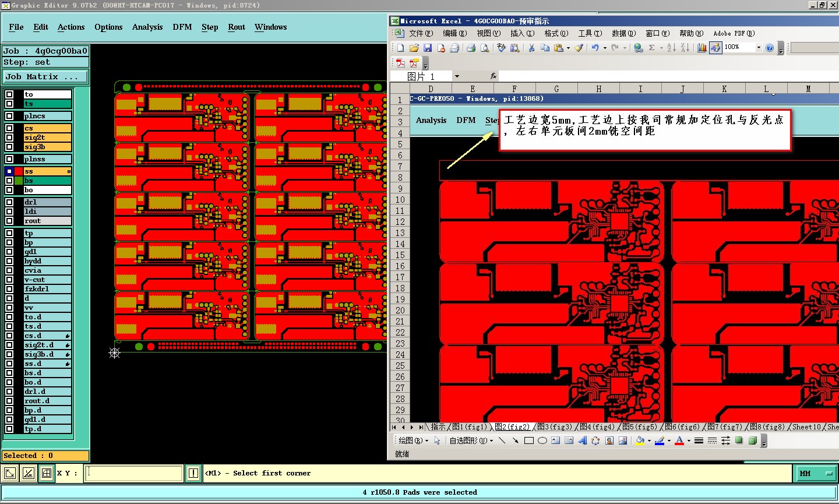Open the DFM menu in Graphic Editor
Image resolution: width=839 pixels, height=504 pixels.
click(182, 27)
